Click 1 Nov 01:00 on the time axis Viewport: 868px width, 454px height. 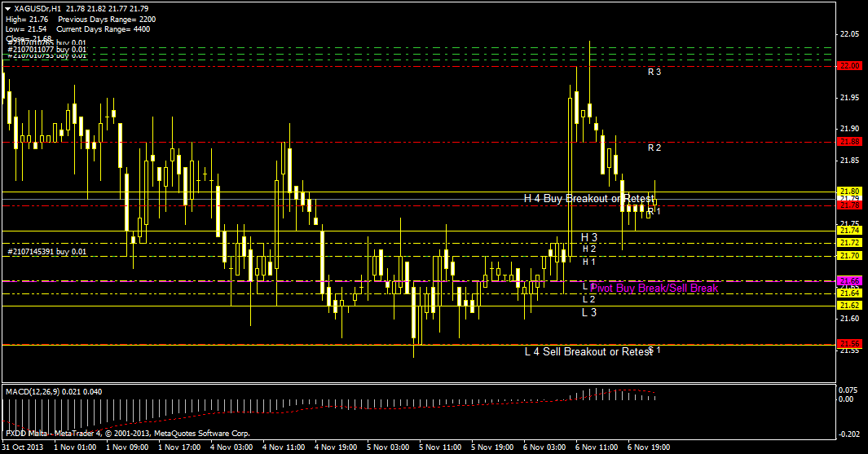click(x=75, y=447)
